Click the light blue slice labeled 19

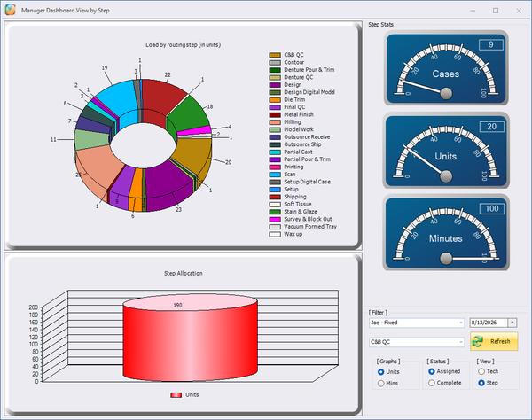pos(117,100)
